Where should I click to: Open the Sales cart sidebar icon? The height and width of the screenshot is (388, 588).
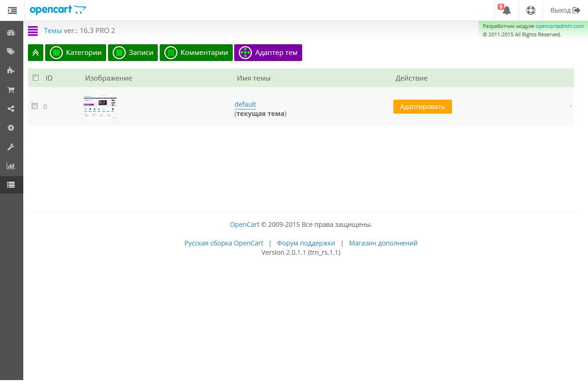[11, 89]
